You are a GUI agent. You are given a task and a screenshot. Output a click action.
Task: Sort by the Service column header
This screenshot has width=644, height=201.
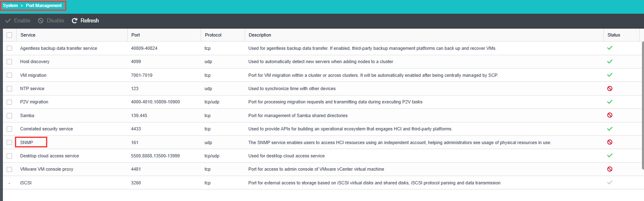pyautogui.click(x=28, y=35)
